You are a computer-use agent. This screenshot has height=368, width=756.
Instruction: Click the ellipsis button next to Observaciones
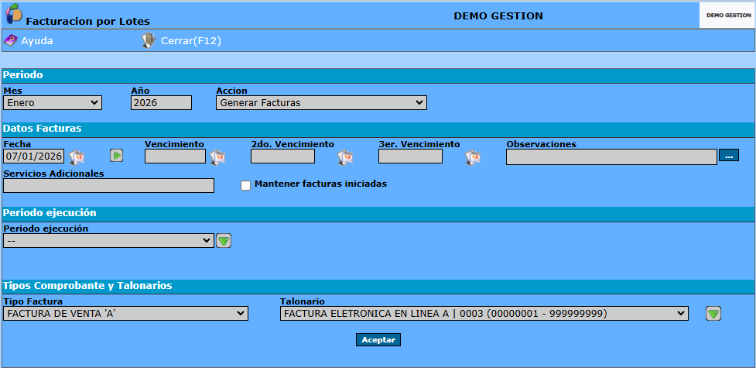729,155
